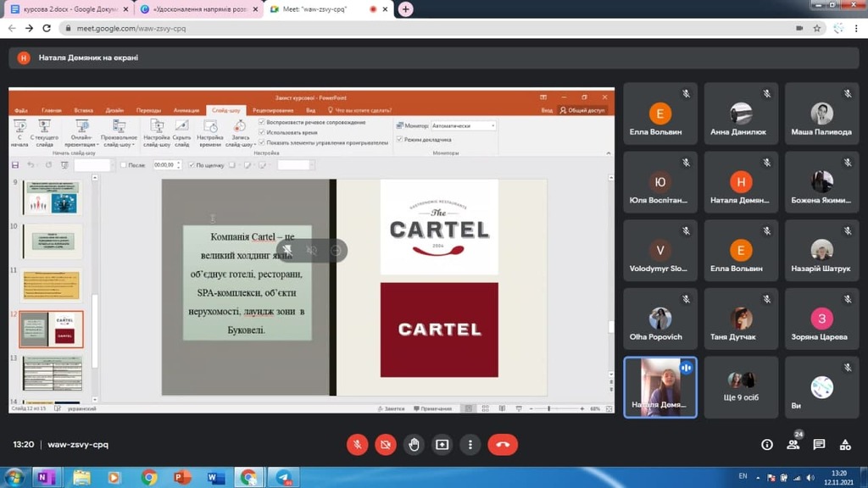Viewport: 868px width, 488px height.
Task: Raise your hand in the meeting
Action: [x=414, y=444]
